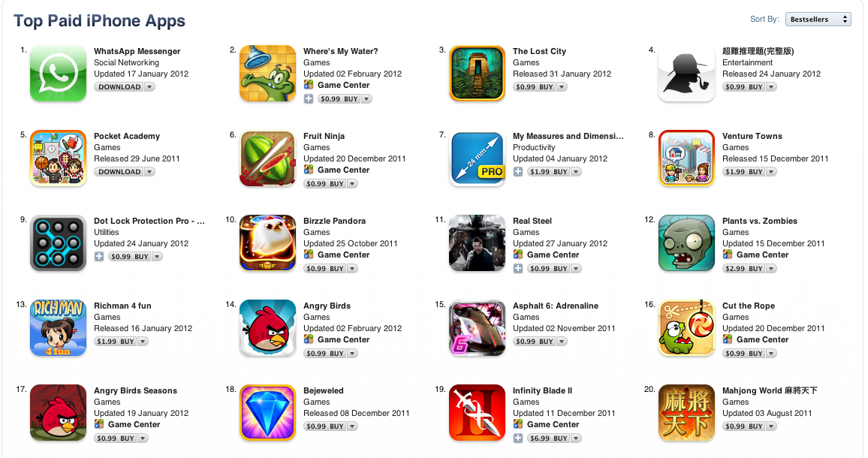This screenshot has height=458, width=868.
Task: Buy Venture Towns for $1.99
Action: pyautogui.click(x=744, y=172)
